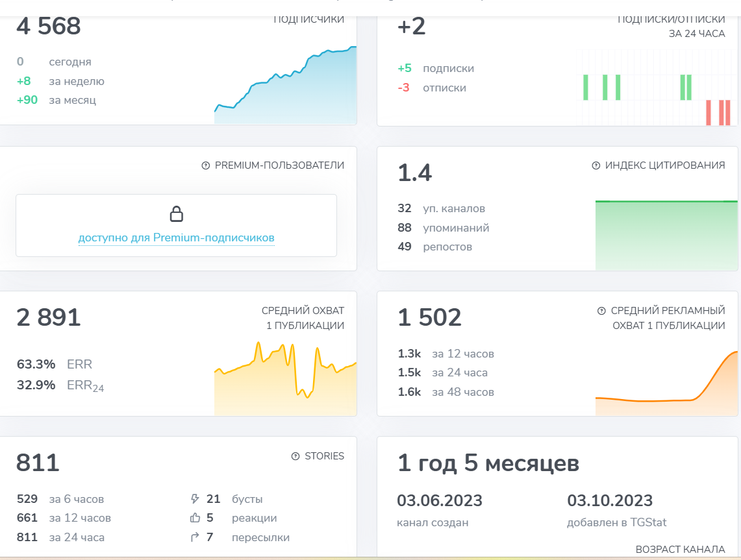Open the 'доступно для Premium-подписчиков' link

[176, 238]
